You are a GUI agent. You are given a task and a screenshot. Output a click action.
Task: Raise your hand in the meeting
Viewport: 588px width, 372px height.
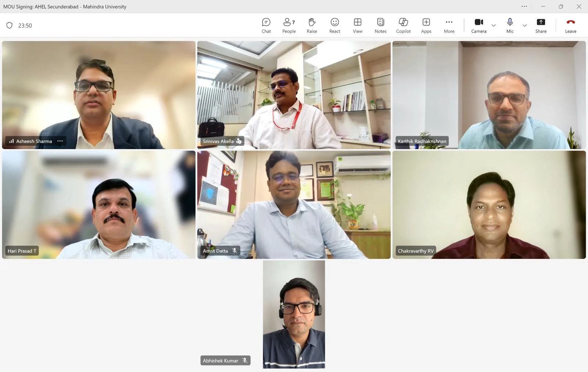(x=312, y=26)
